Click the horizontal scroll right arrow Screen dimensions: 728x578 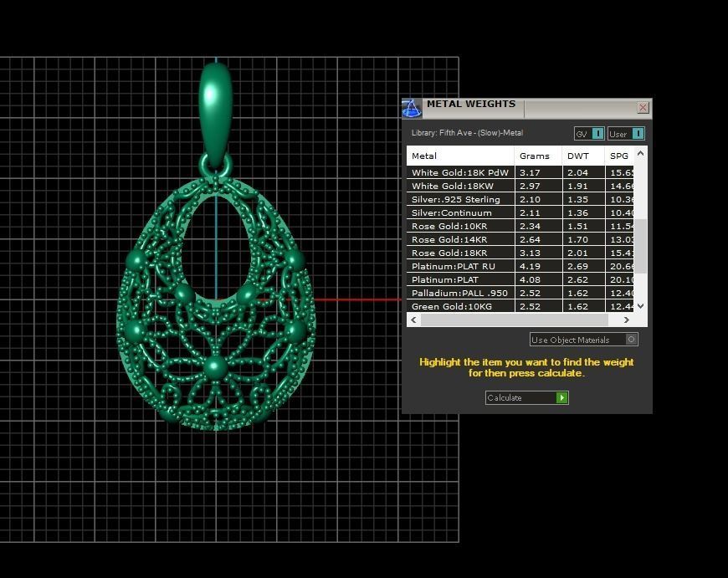(x=626, y=320)
